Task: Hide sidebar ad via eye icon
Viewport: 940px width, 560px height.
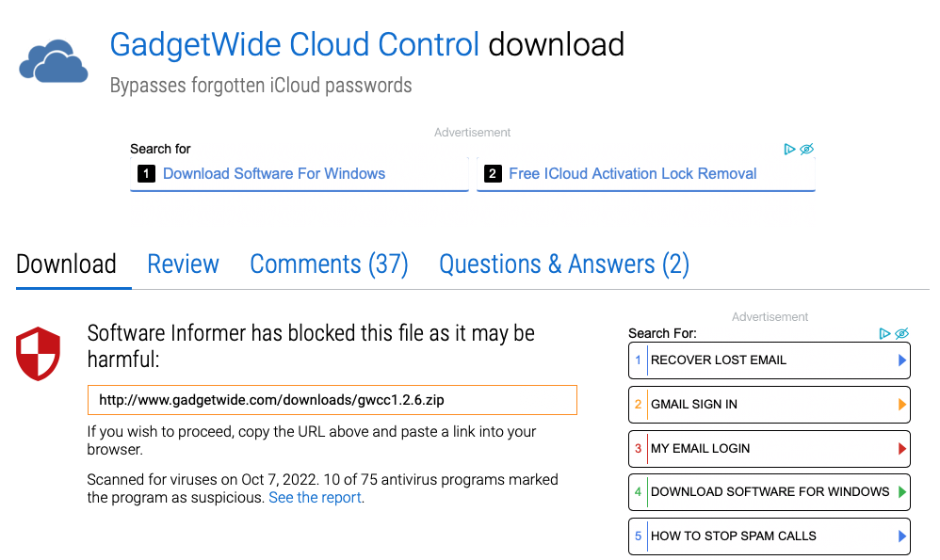Action: pos(901,333)
